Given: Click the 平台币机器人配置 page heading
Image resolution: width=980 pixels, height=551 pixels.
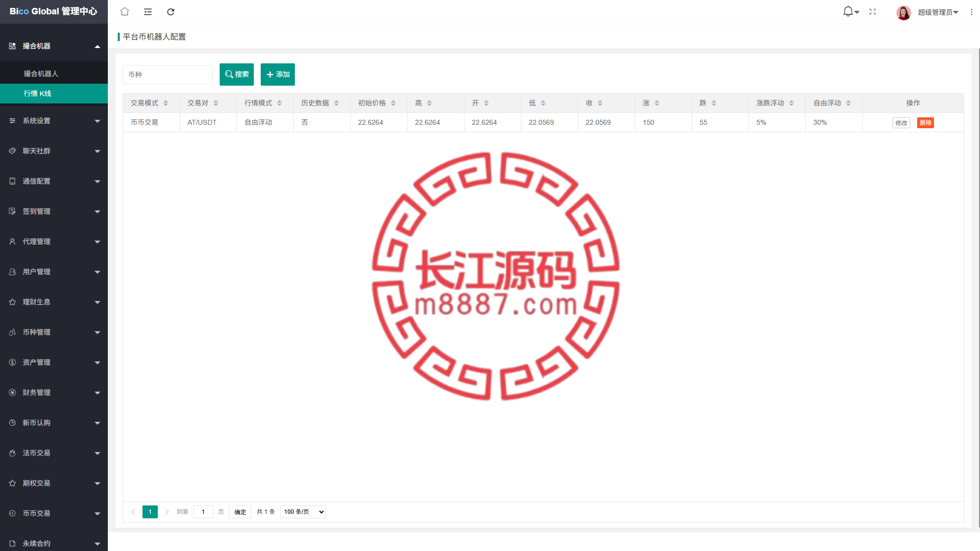Looking at the screenshot, I should coord(154,37).
